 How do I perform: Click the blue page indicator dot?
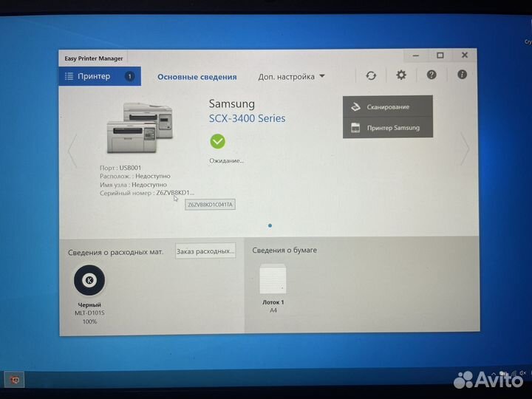pyautogui.click(x=270, y=225)
